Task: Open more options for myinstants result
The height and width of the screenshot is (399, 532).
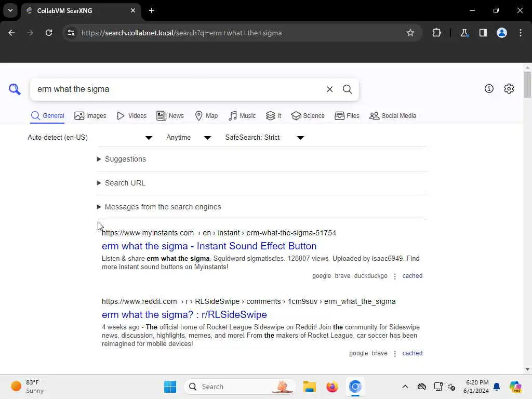Action: point(395,276)
